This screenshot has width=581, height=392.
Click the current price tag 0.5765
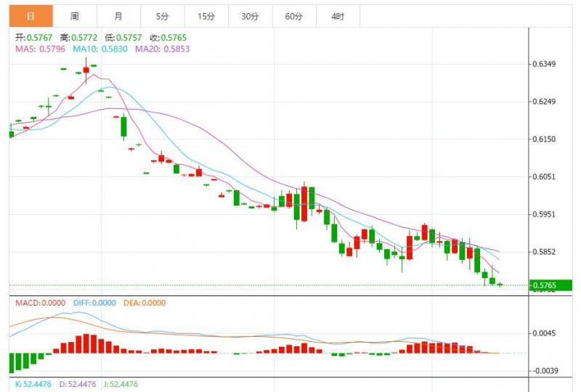click(x=550, y=285)
